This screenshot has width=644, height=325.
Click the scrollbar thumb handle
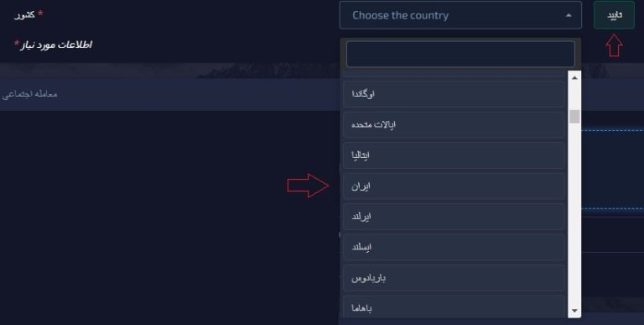[574, 117]
